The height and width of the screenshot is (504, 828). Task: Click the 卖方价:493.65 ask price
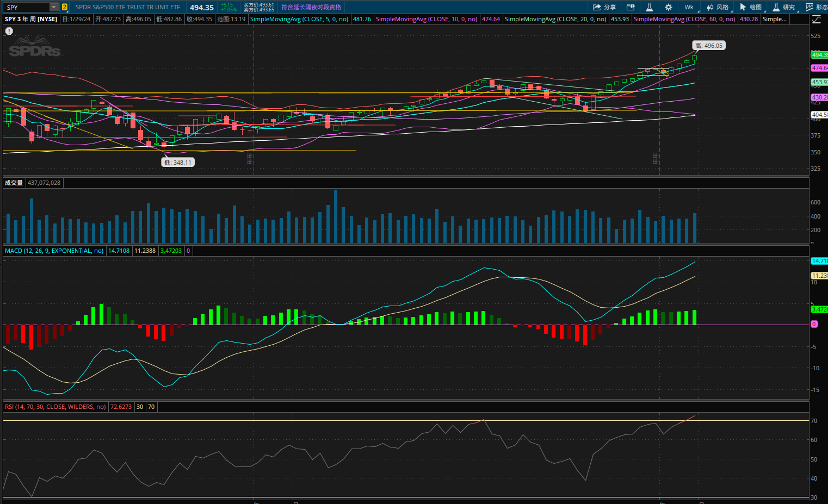click(259, 10)
